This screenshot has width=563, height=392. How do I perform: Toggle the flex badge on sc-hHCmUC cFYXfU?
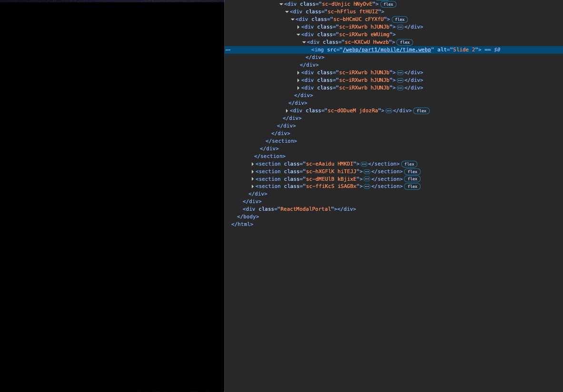click(x=399, y=19)
